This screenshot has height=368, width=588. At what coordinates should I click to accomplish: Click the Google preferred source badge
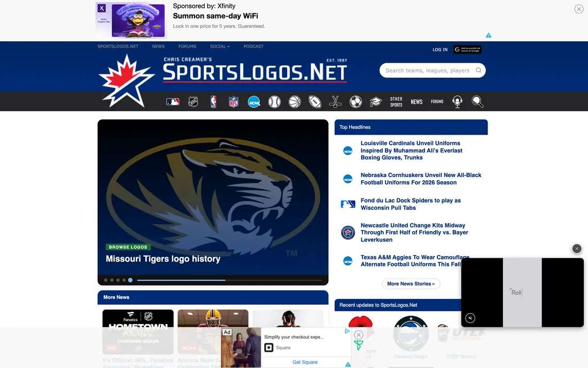click(468, 50)
